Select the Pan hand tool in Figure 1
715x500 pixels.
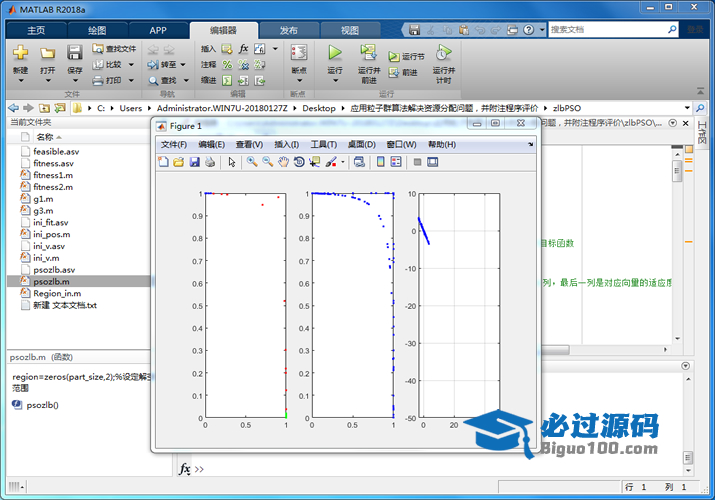point(283,162)
